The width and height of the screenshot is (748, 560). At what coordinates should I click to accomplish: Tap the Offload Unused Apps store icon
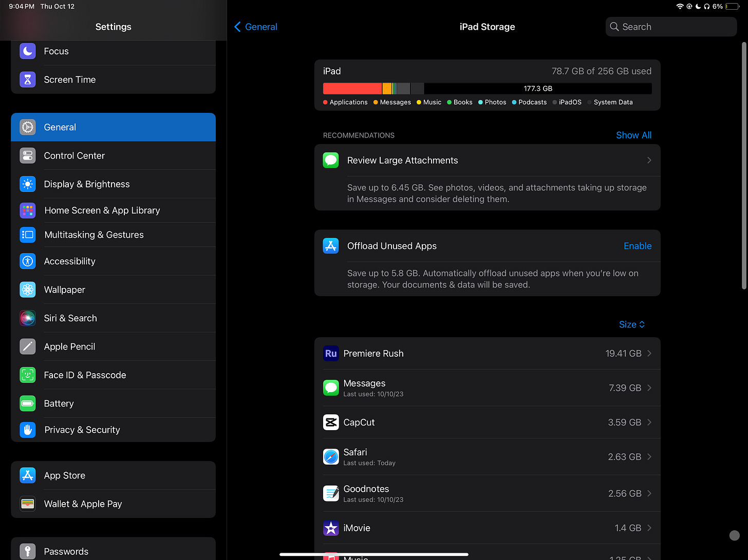pyautogui.click(x=331, y=246)
